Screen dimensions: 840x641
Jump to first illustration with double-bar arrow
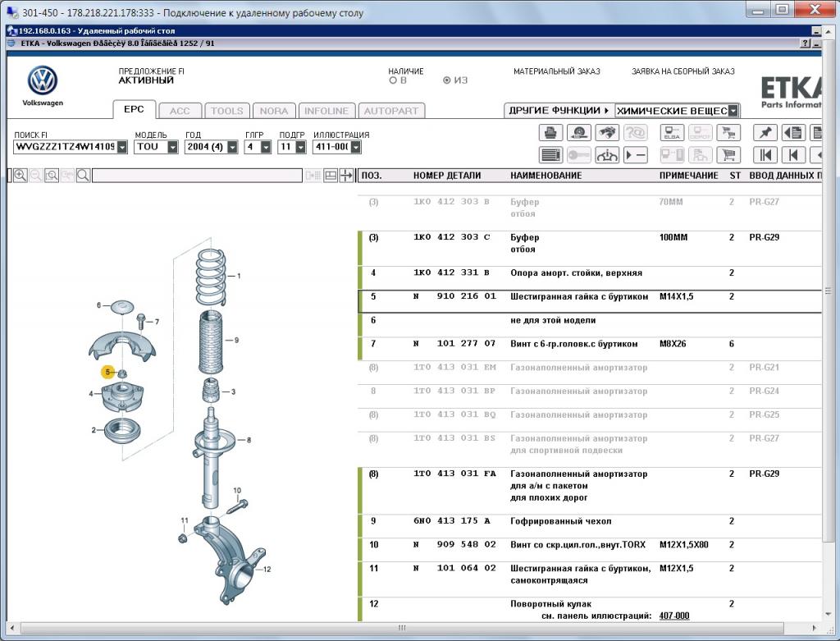click(765, 155)
